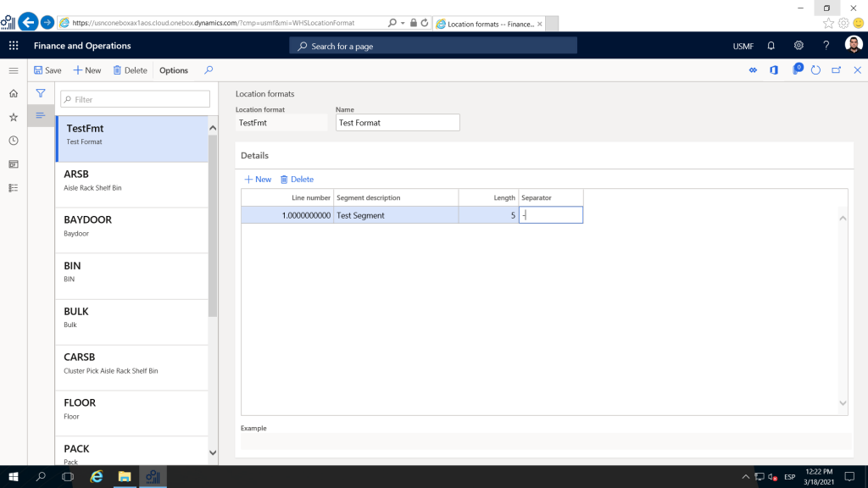This screenshot has width=868, height=488.
Task: Open the Modules navigation pane icon
Action: click(13, 187)
